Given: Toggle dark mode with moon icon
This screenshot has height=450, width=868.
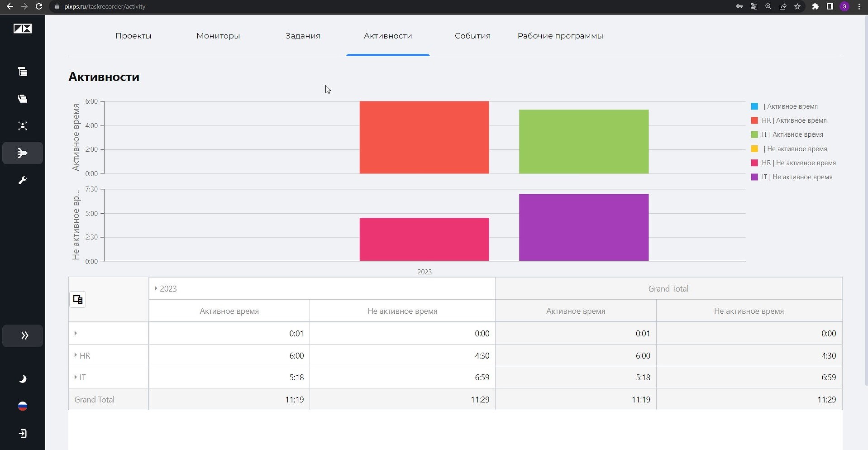Looking at the screenshot, I should pyautogui.click(x=23, y=379).
